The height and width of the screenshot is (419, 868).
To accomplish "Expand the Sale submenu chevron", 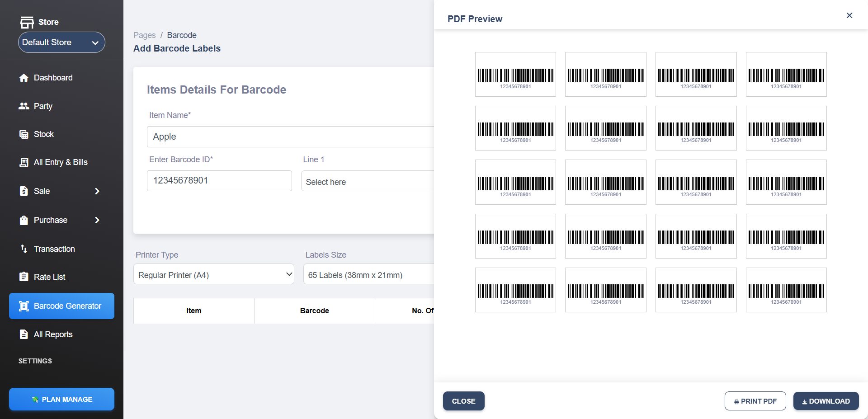I will point(97,191).
